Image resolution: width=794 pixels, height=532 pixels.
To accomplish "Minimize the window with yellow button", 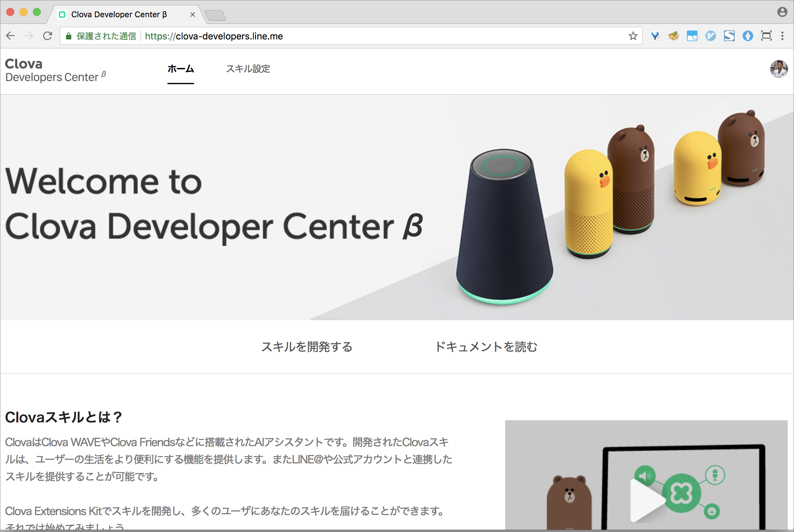I will click(x=24, y=12).
